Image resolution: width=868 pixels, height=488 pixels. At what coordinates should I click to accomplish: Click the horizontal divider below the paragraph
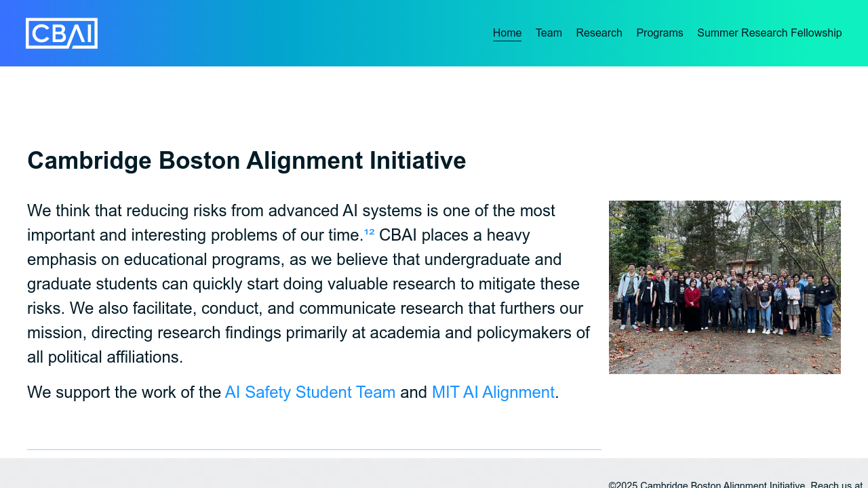[314, 449]
